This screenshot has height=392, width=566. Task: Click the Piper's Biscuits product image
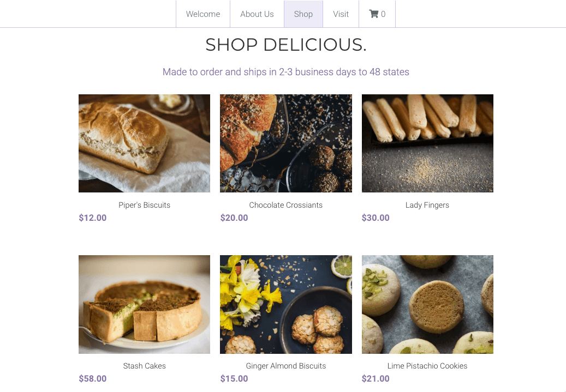(144, 143)
